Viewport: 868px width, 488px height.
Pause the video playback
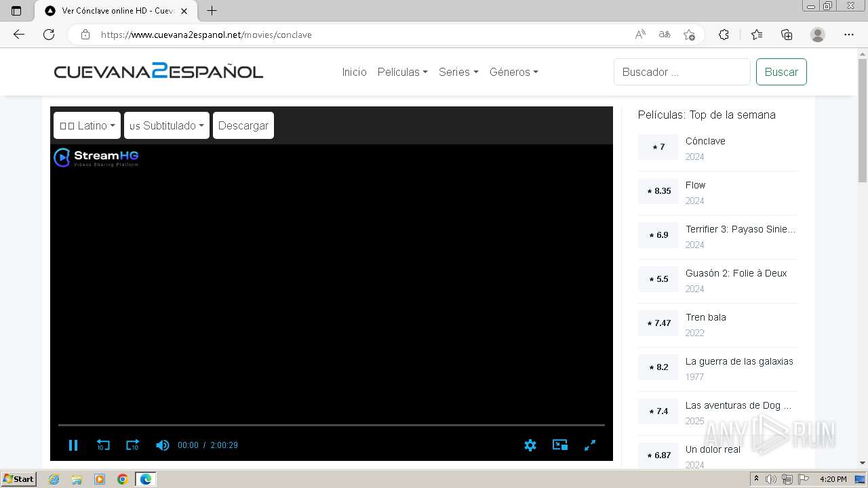pos(73,445)
